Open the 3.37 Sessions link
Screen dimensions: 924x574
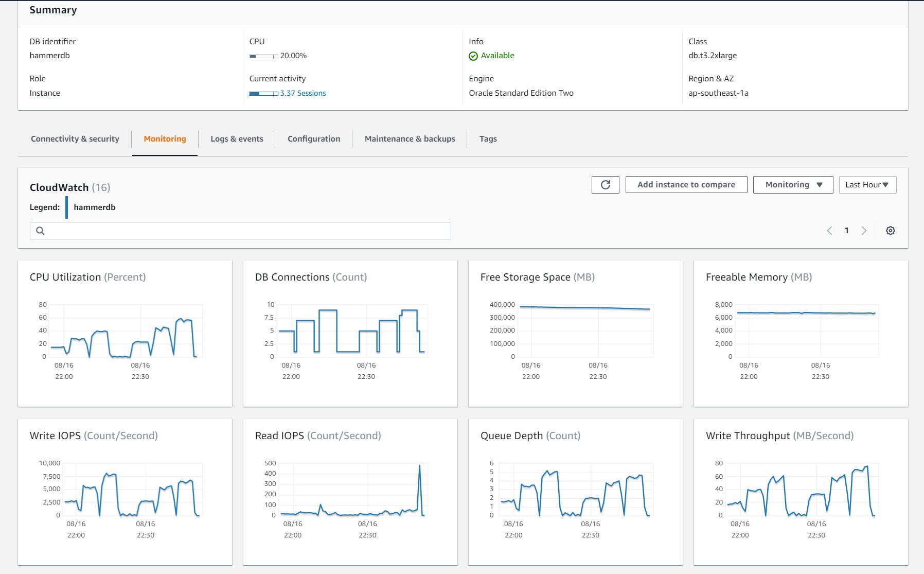coord(303,93)
